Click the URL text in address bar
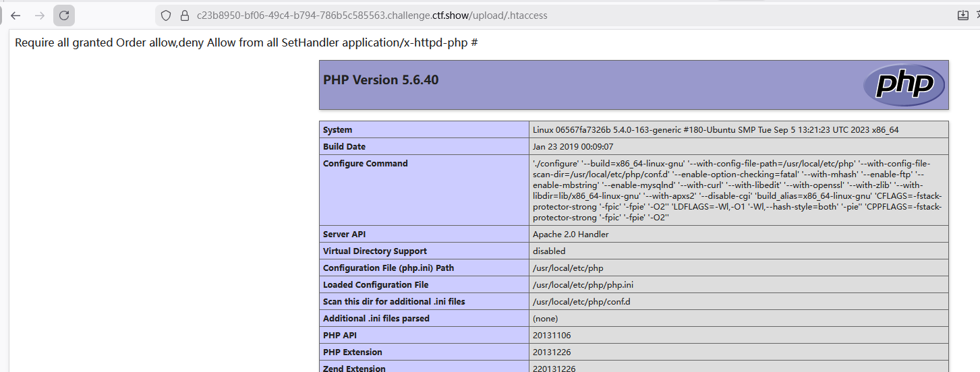Screen dimensions: 980x372 372,15
